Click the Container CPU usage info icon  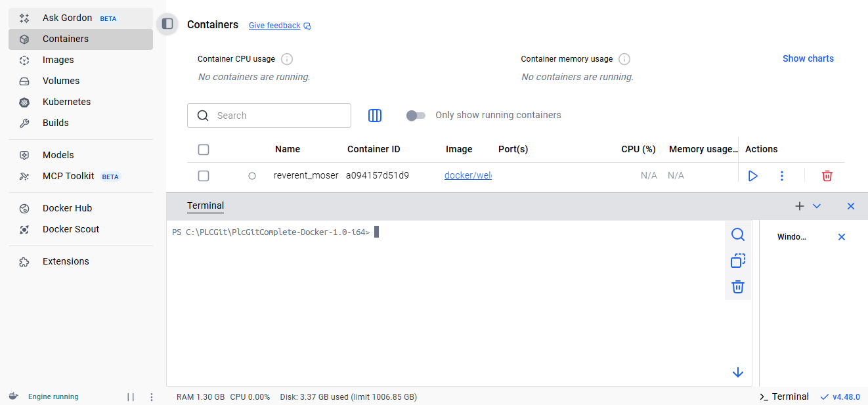click(x=287, y=59)
